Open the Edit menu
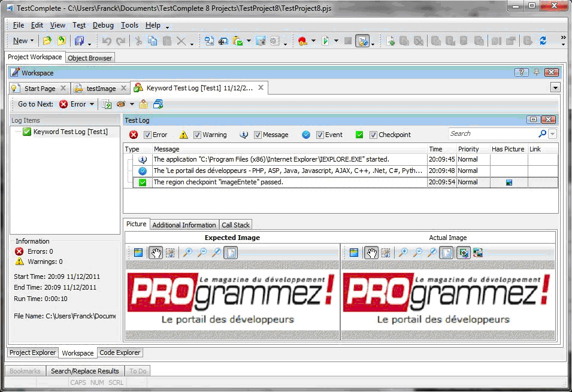 [37, 25]
